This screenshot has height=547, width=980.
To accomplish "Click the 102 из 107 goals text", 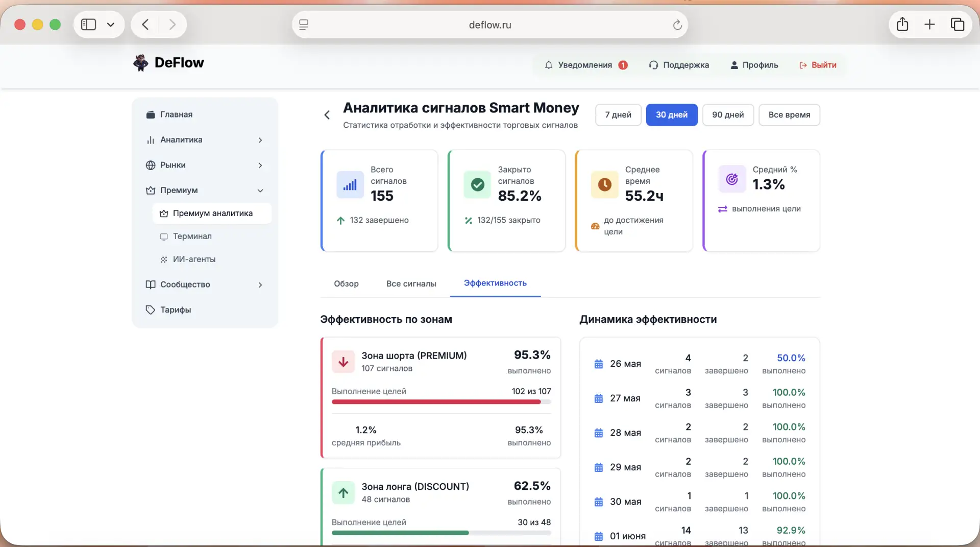I will (531, 391).
